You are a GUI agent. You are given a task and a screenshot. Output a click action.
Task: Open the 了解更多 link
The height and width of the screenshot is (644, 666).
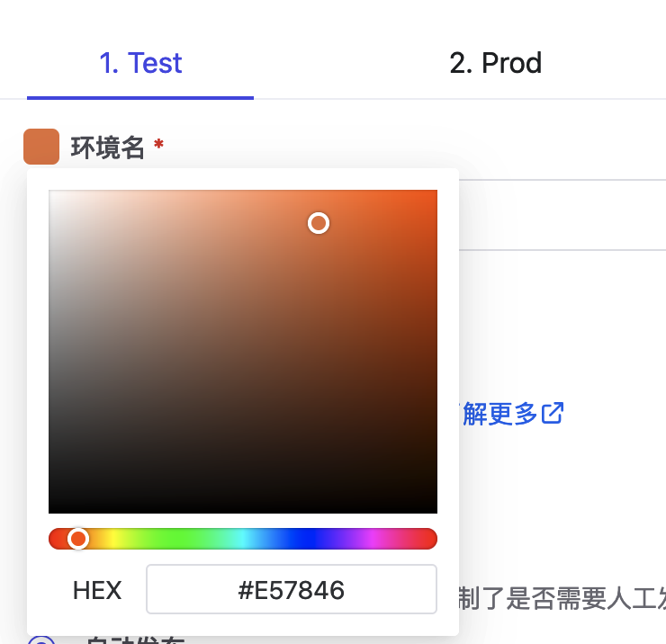[500, 413]
